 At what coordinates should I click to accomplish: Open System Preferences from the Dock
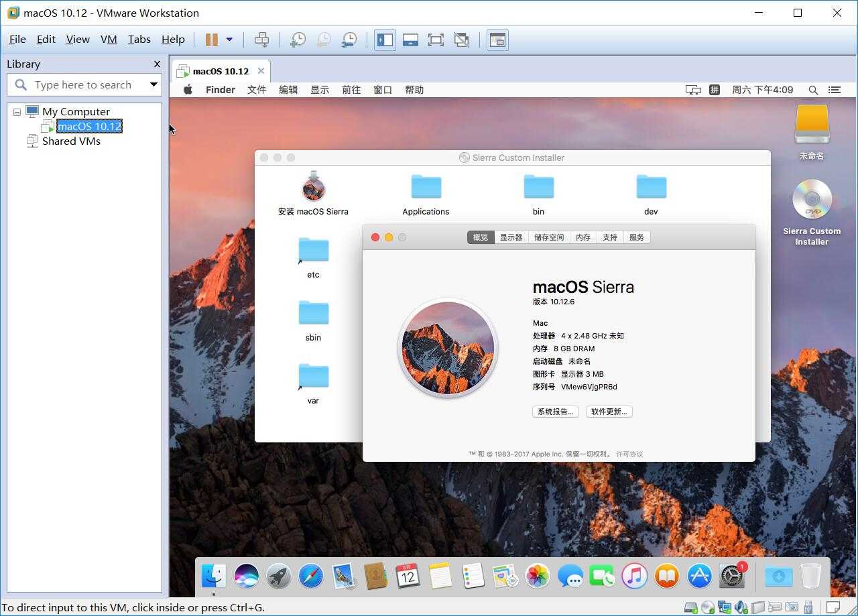pyautogui.click(x=732, y=576)
